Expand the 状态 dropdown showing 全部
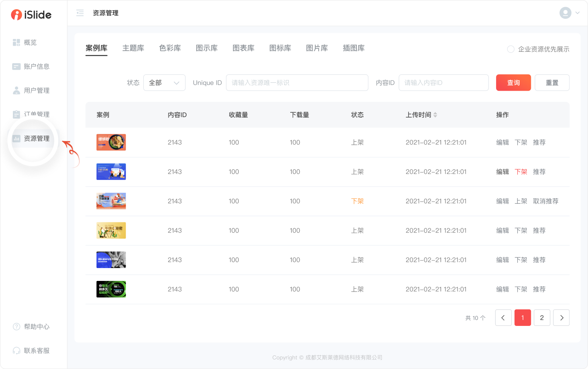The image size is (588, 369). click(164, 83)
